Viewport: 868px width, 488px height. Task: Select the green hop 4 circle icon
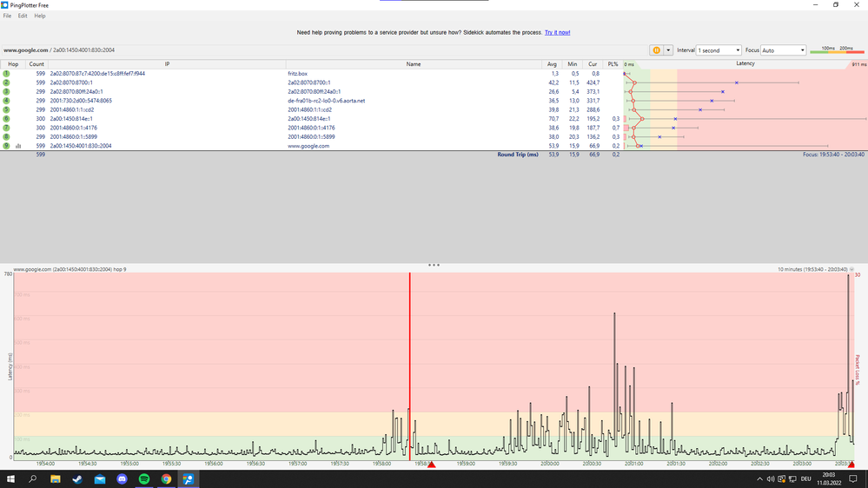click(x=6, y=101)
